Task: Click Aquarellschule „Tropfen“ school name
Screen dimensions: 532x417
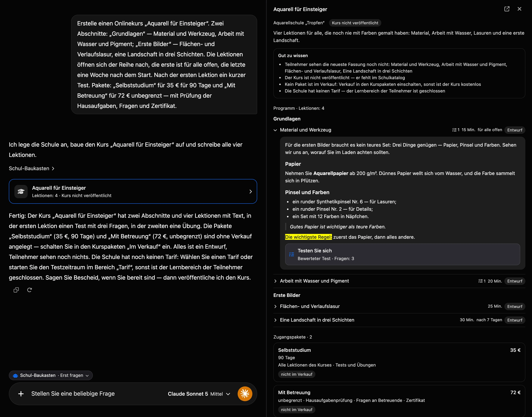Action: click(299, 23)
